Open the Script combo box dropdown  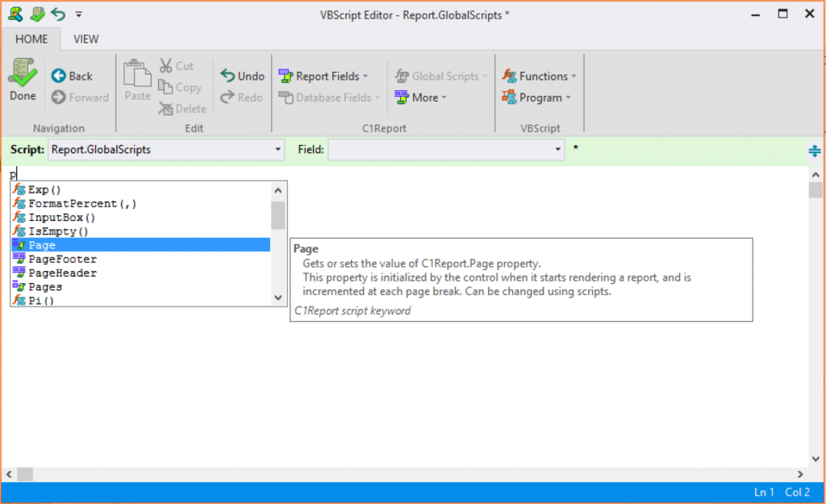pyautogui.click(x=277, y=149)
